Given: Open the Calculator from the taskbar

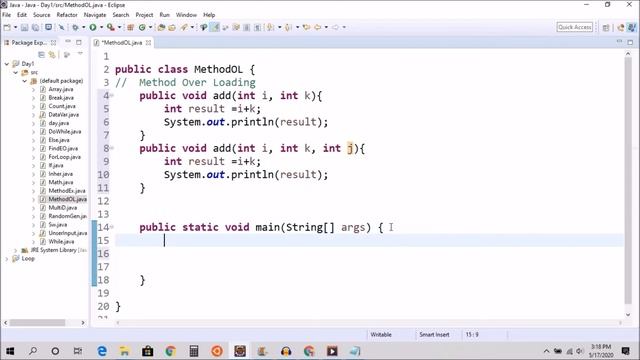Looking at the screenshot, I should (194, 351).
